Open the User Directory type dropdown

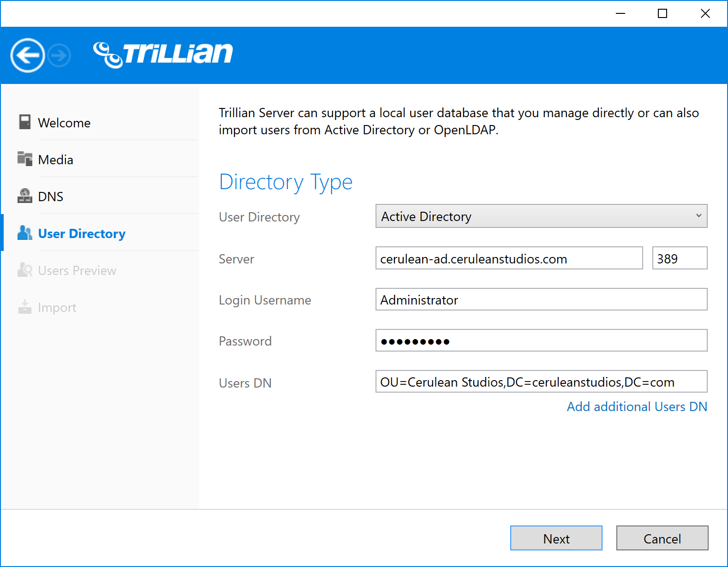[x=541, y=216]
